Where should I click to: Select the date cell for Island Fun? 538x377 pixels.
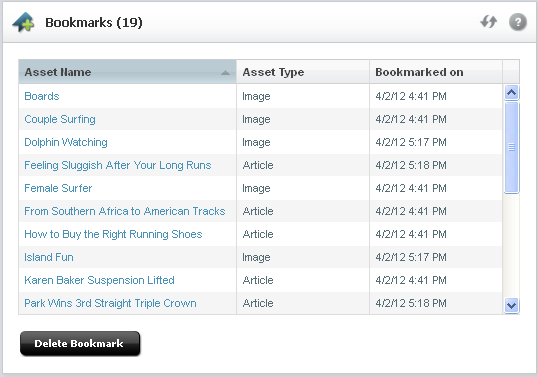436,257
